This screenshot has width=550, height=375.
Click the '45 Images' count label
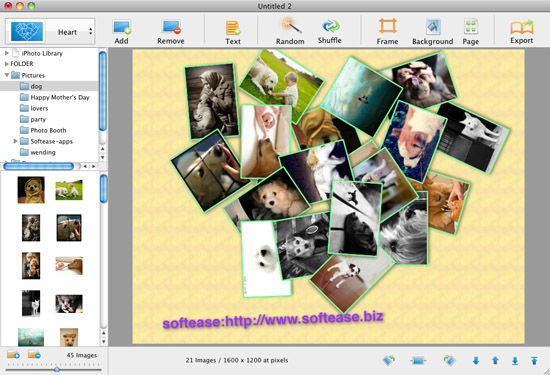pos(82,355)
